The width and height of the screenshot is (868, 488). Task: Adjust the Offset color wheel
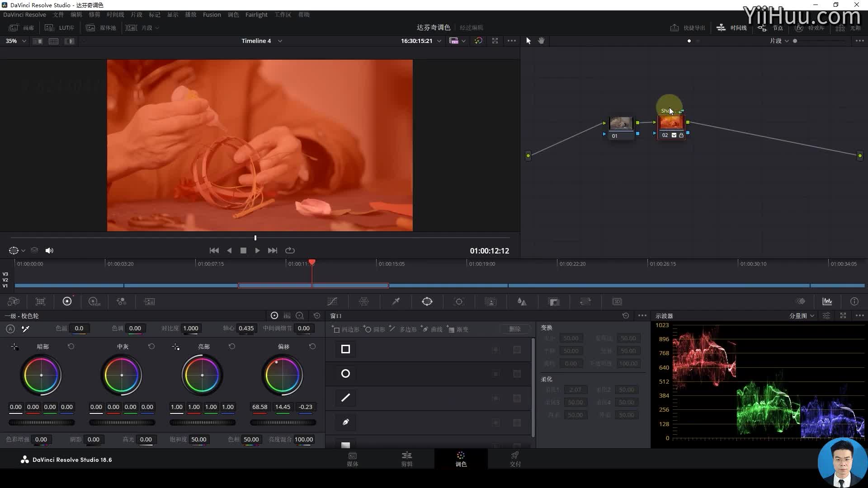point(283,375)
